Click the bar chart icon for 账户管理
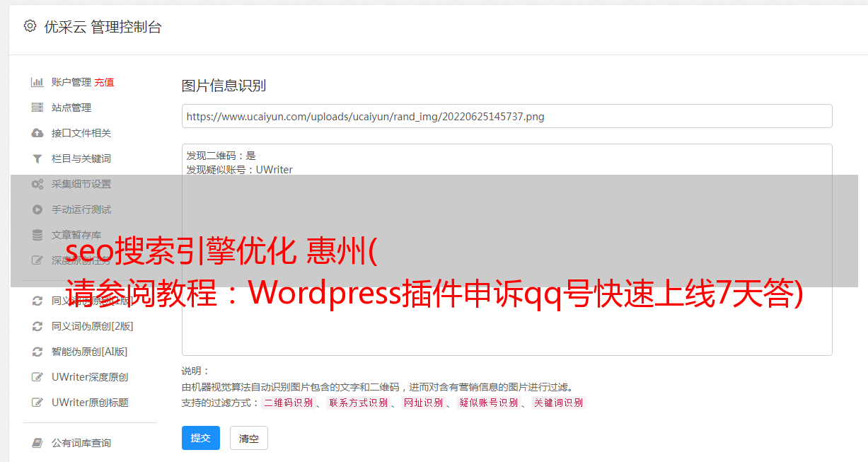Image resolution: width=868 pixels, height=462 pixels. point(37,82)
